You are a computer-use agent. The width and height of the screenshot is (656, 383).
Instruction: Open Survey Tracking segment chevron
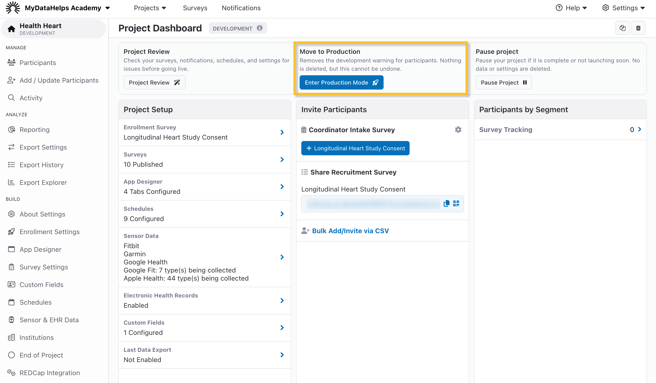639,130
